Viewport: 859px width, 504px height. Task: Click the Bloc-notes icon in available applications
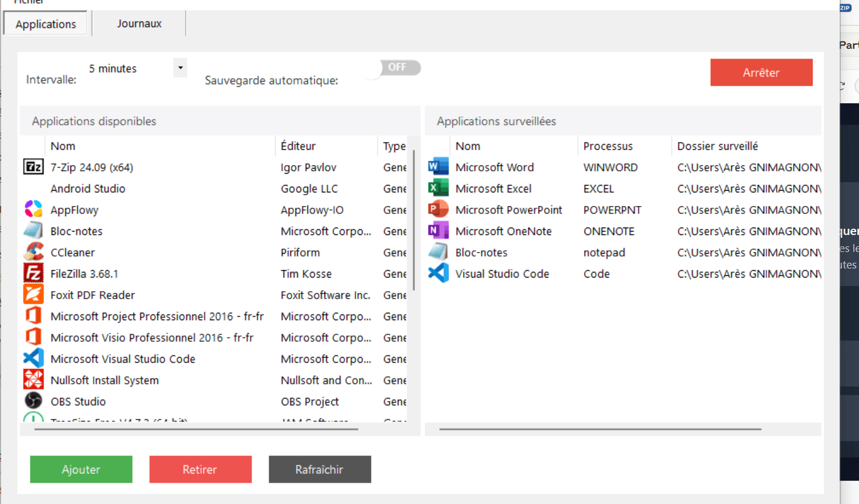(34, 230)
